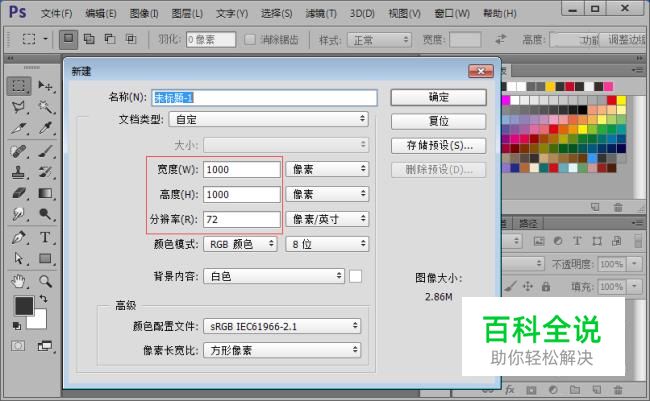The height and width of the screenshot is (401, 650).
Task: Close the 新建 dialog
Action: pyautogui.click(x=481, y=71)
